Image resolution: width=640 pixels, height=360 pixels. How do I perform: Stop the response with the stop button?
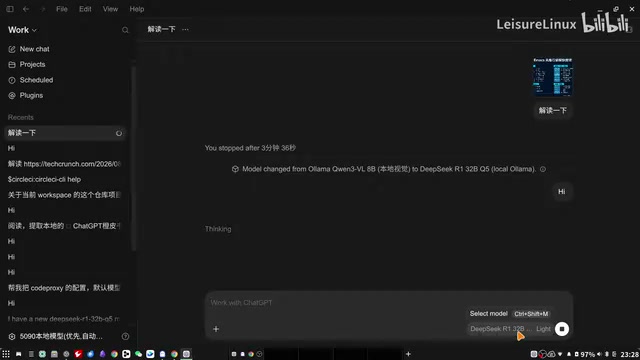(562, 329)
